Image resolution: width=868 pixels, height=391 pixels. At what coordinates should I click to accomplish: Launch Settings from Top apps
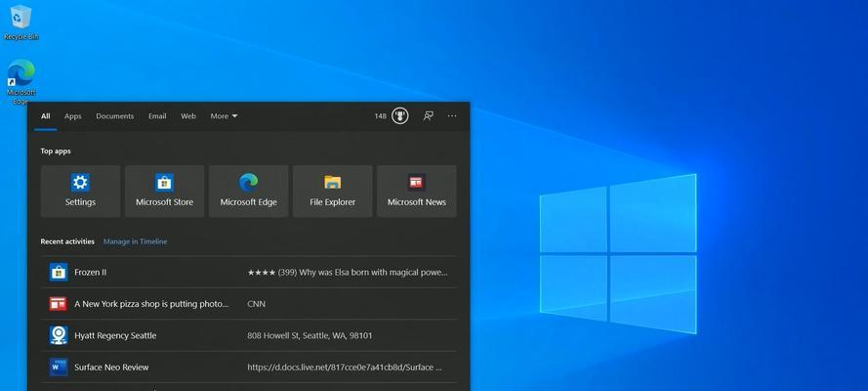coord(80,191)
